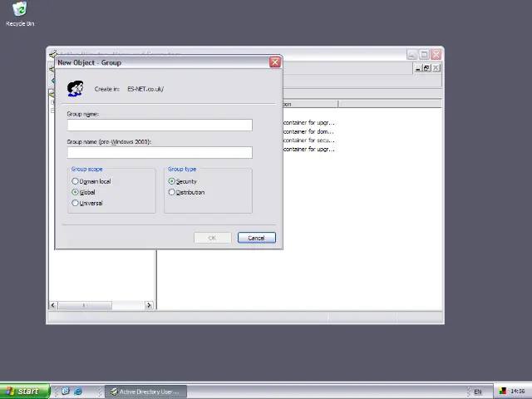The width and height of the screenshot is (532, 399).
Task: Launch Internet Explorer from quick launch
Action: tap(78, 392)
